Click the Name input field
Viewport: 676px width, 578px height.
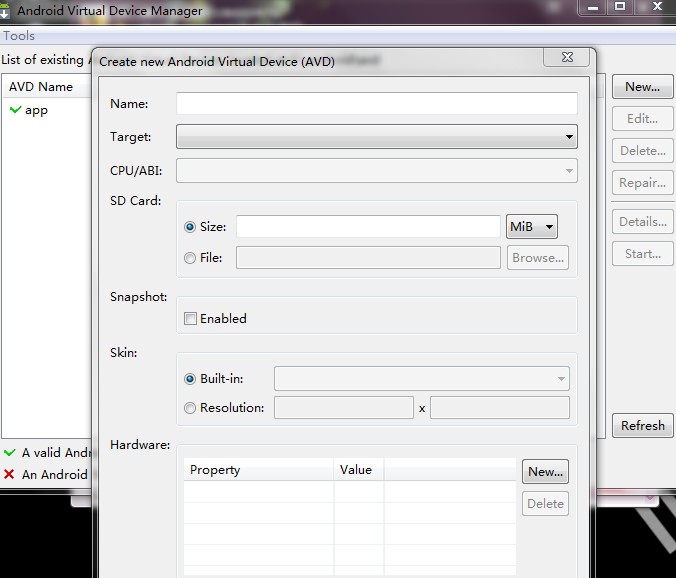pyautogui.click(x=376, y=103)
